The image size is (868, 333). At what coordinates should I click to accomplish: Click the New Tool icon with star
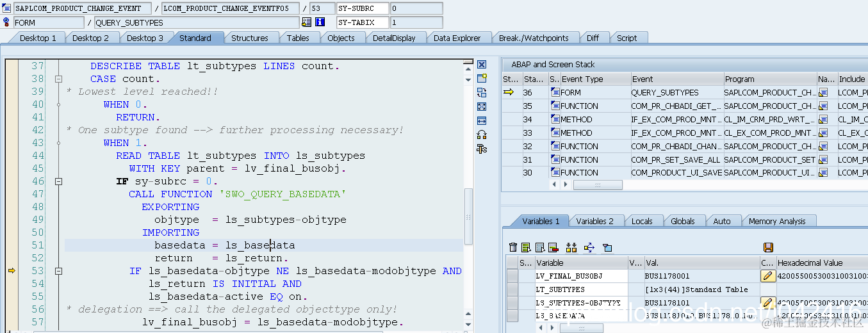482,78
